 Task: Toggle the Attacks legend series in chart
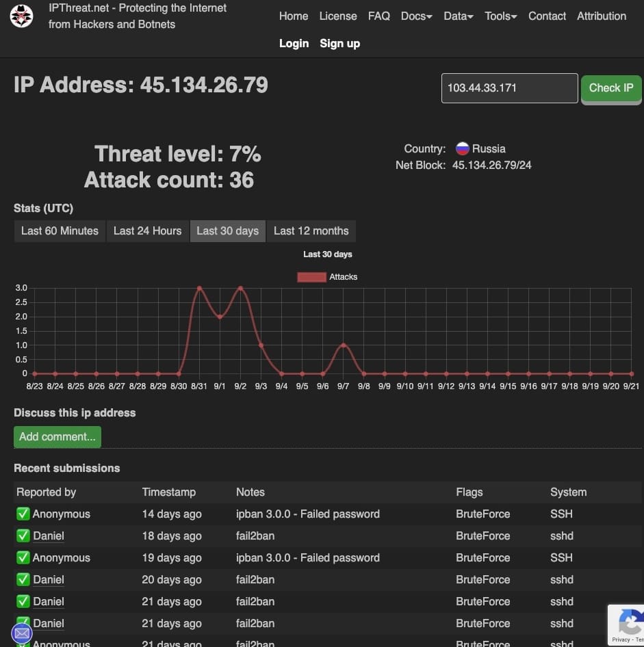(x=327, y=277)
